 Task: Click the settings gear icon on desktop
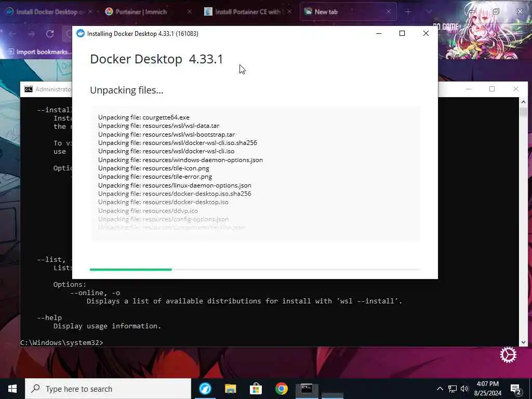[508, 355]
